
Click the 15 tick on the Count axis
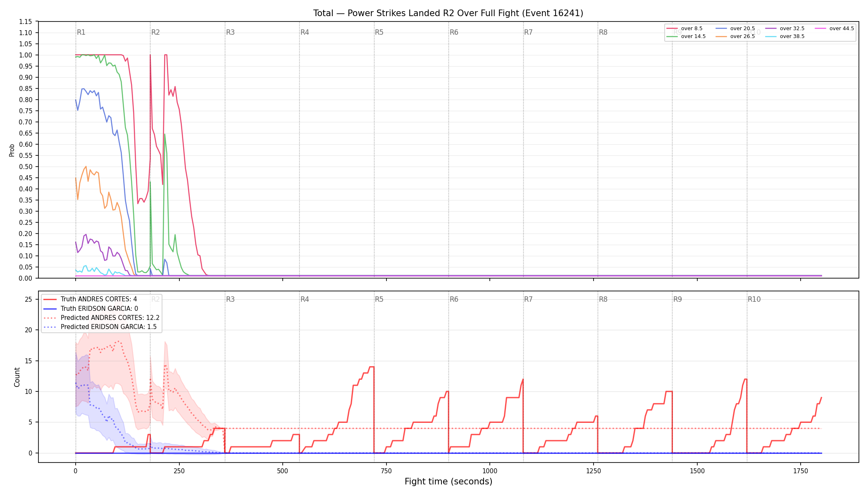29,361
